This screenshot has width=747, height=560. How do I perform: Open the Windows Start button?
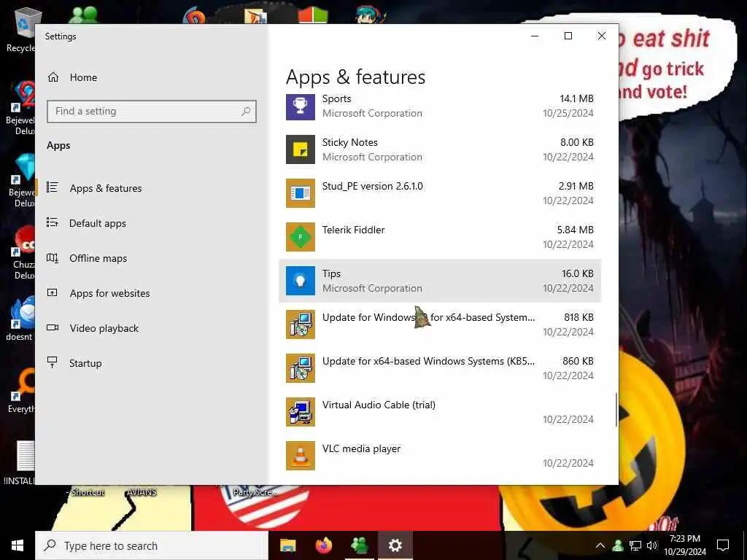pyautogui.click(x=18, y=545)
